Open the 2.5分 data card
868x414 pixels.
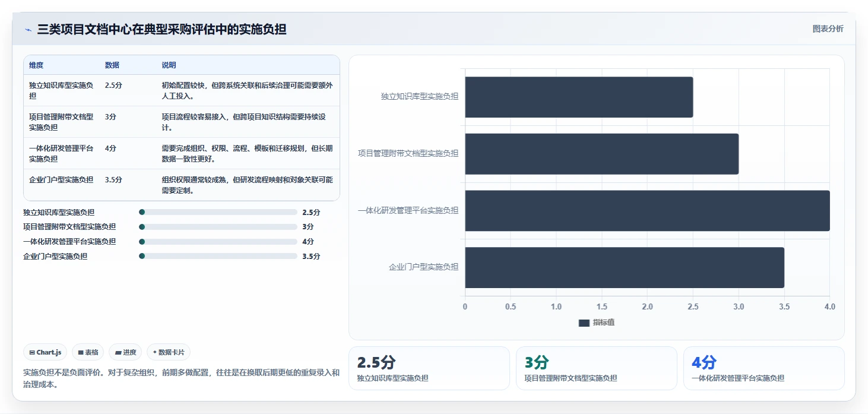click(429, 368)
